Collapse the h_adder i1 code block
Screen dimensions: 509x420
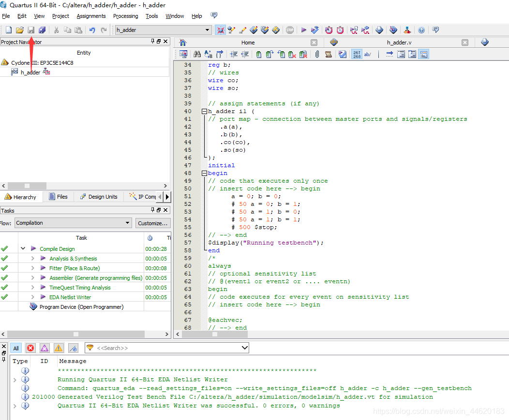[204, 111]
